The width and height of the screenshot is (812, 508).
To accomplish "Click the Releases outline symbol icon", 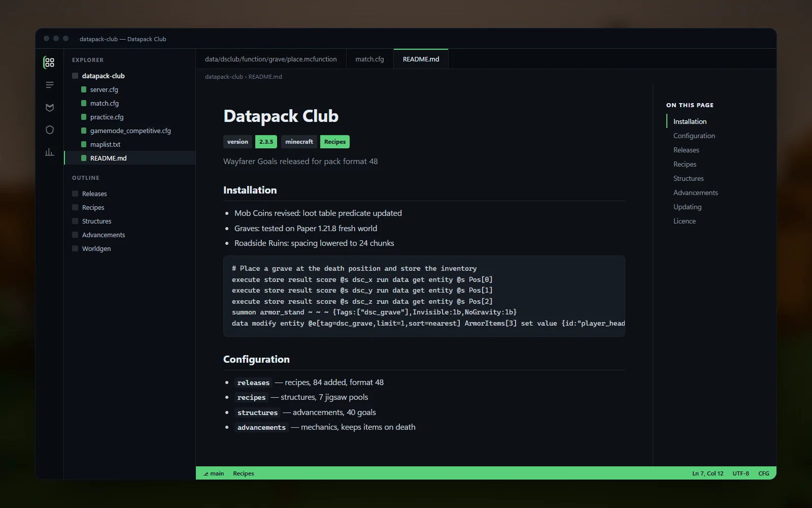I will click(75, 194).
